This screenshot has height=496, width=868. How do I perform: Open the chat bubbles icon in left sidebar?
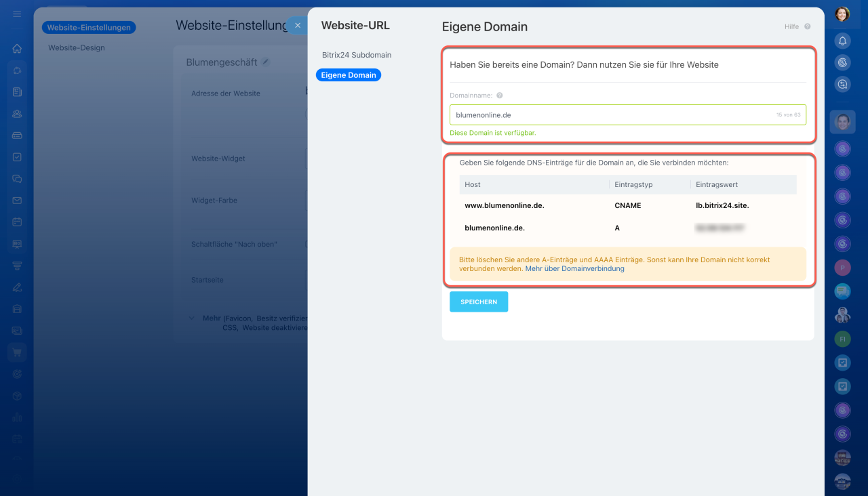[17, 179]
